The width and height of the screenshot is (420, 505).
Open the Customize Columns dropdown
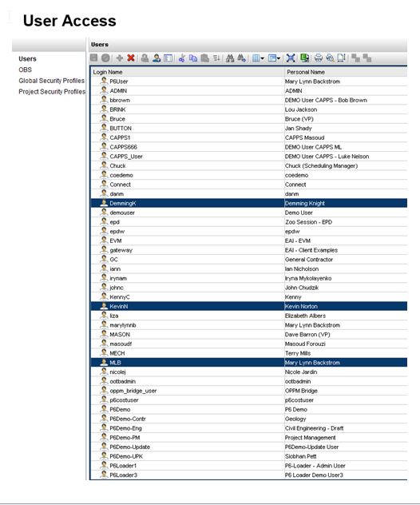tap(258, 58)
